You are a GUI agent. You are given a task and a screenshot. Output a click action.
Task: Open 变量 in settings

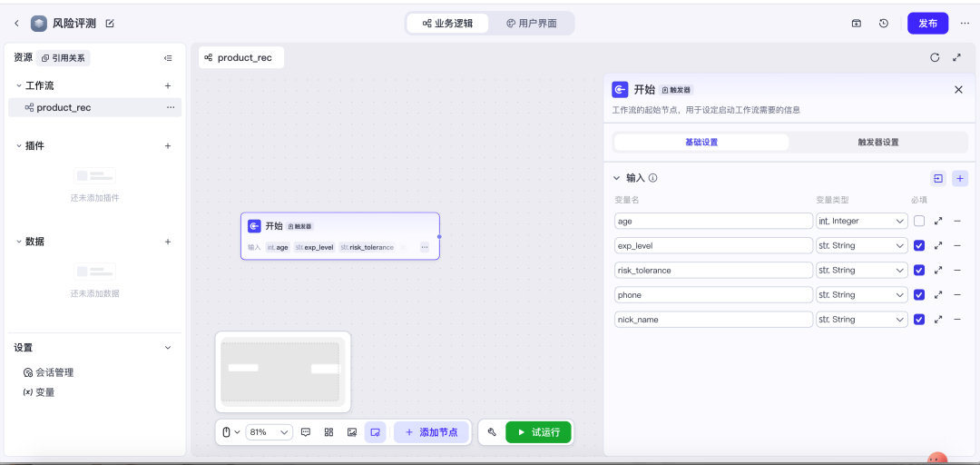(39, 392)
